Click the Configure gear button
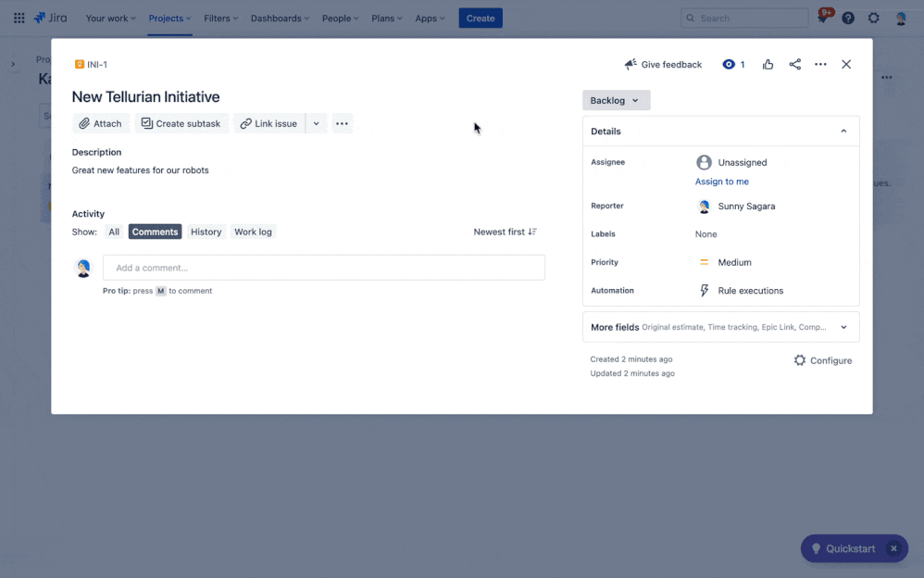The height and width of the screenshot is (578, 924). point(823,360)
